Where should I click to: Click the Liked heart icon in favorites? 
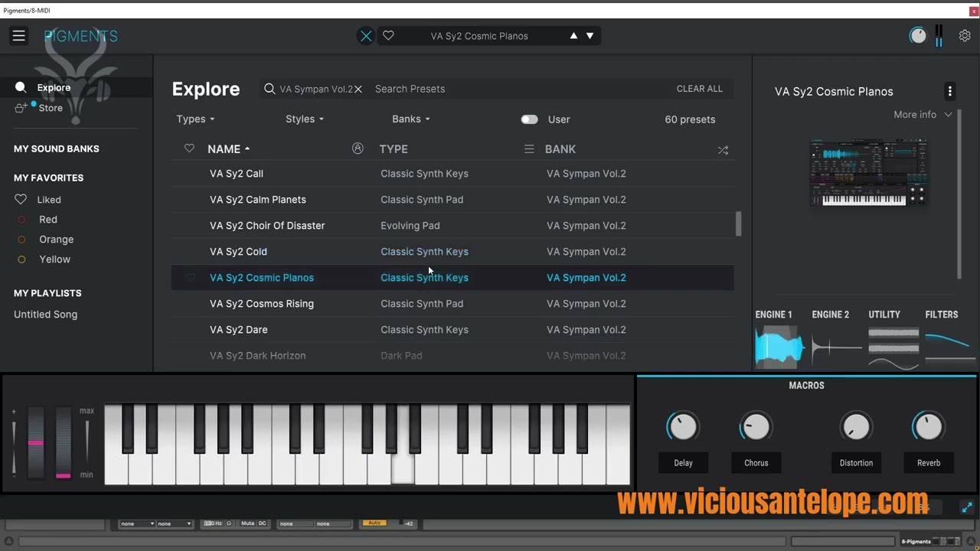[21, 200]
